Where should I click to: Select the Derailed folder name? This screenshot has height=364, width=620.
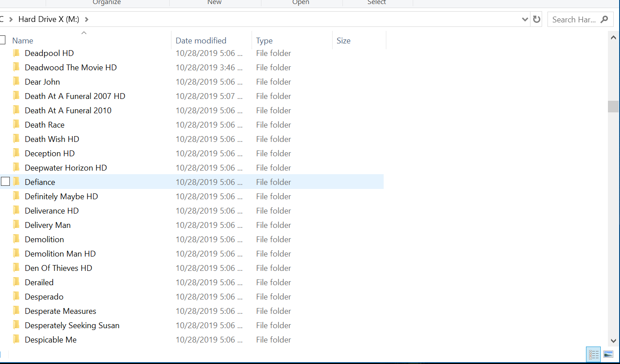(39, 283)
